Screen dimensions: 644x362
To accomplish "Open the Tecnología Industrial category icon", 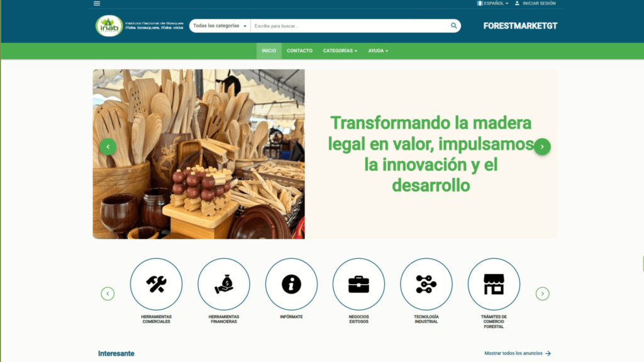I will (426, 284).
